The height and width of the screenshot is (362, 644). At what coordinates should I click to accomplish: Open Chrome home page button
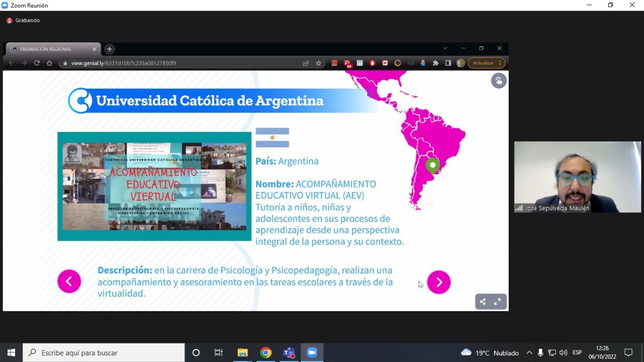click(x=49, y=63)
